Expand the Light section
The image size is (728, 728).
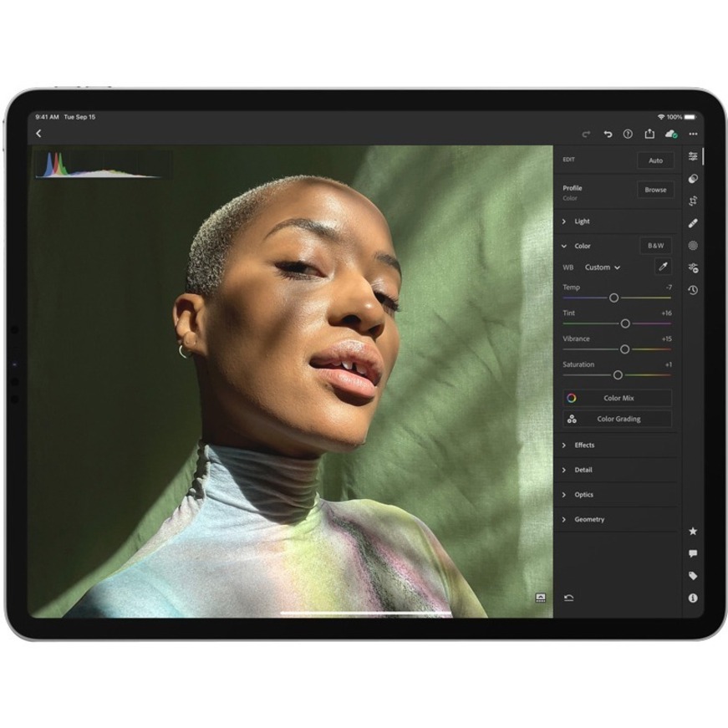click(x=582, y=221)
